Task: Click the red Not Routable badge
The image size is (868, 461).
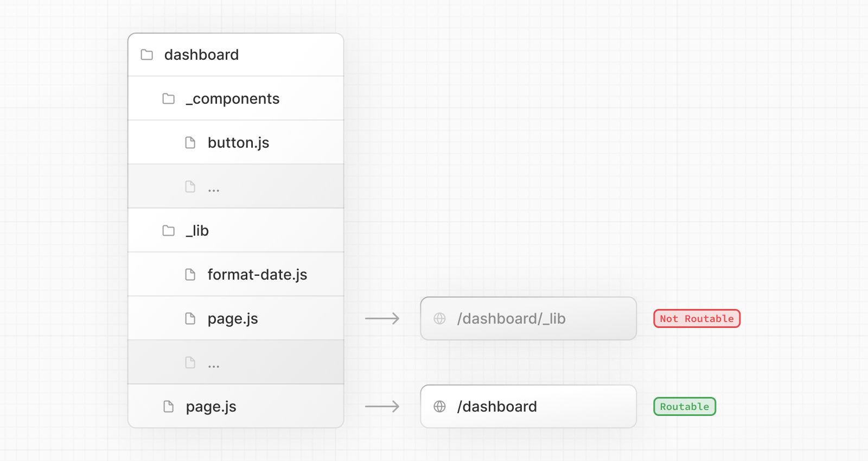Action: [697, 319]
